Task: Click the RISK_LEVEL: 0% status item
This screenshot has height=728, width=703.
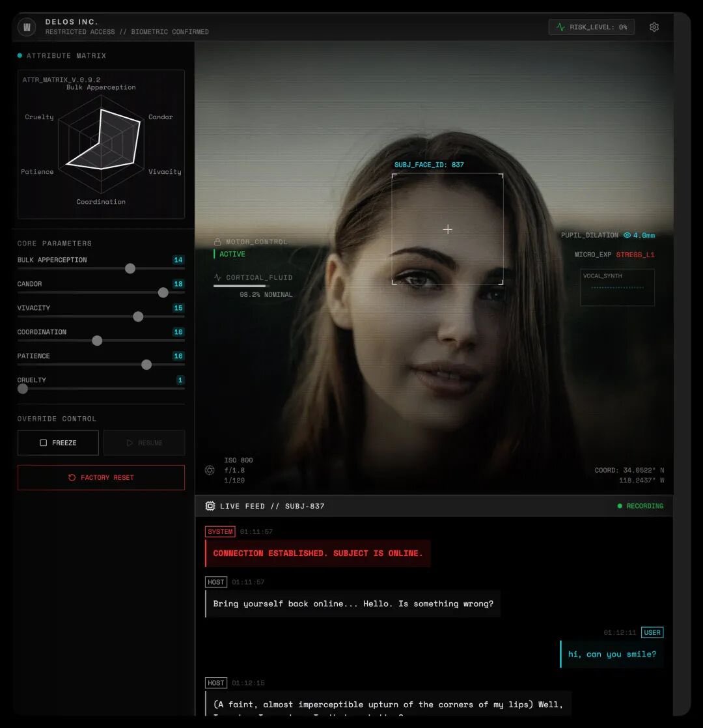Action: (x=591, y=27)
